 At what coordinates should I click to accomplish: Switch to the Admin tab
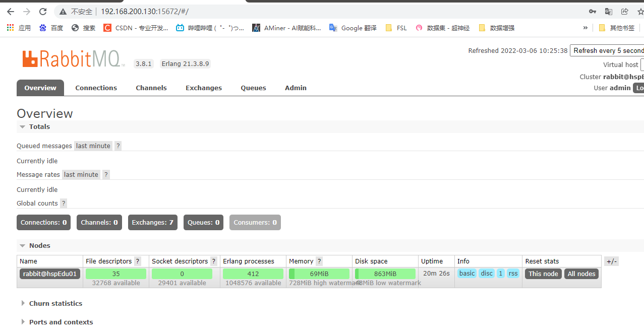pos(296,88)
